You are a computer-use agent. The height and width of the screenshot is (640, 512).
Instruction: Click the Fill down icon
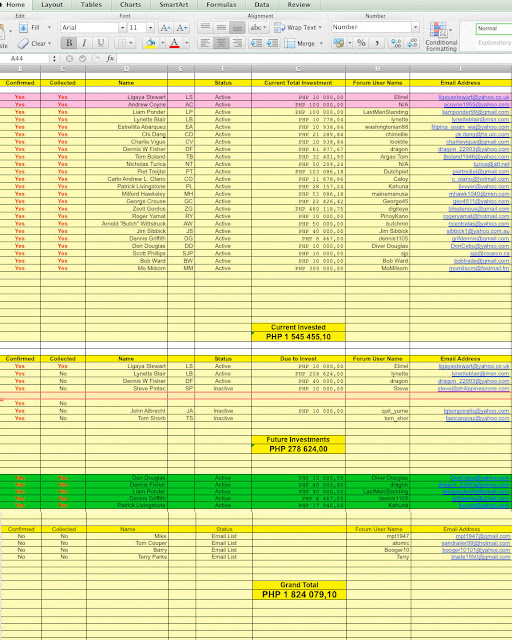point(23,28)
